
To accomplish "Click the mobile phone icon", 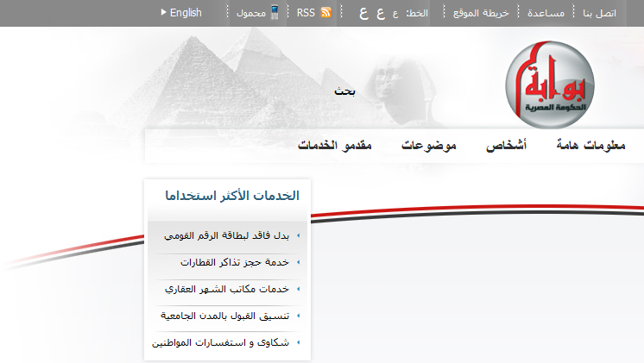I will [275, 13].
